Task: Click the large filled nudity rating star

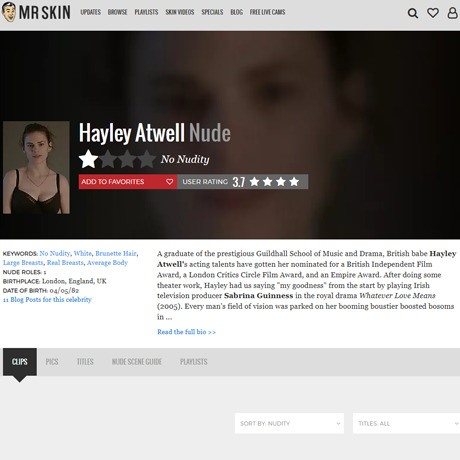Action: (x=88, y=159)
